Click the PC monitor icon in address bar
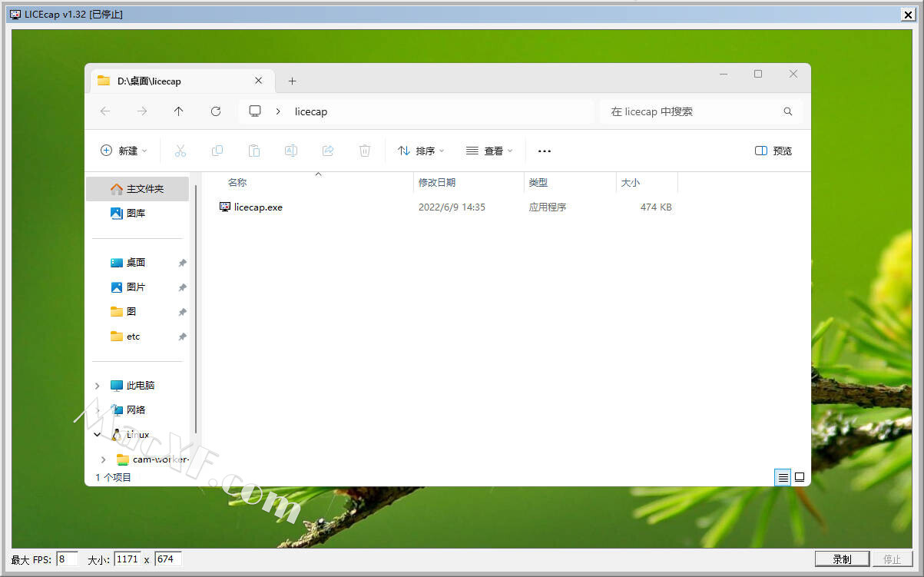Screen dimensions: 924x577 (x=255, y=111)
